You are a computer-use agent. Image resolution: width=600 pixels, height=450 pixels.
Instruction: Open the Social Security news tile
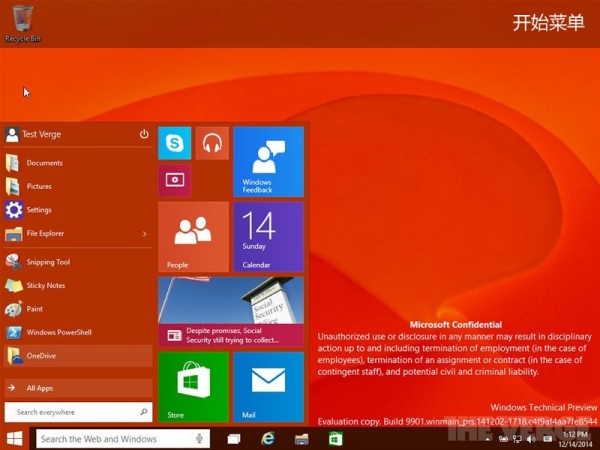tap(230, 312)
